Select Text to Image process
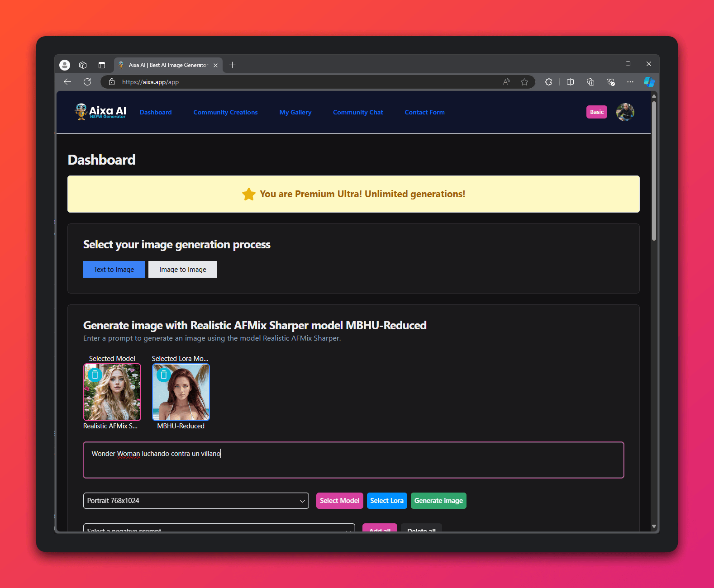The height and width of the screenshot is (588, 714). point(114,269)
